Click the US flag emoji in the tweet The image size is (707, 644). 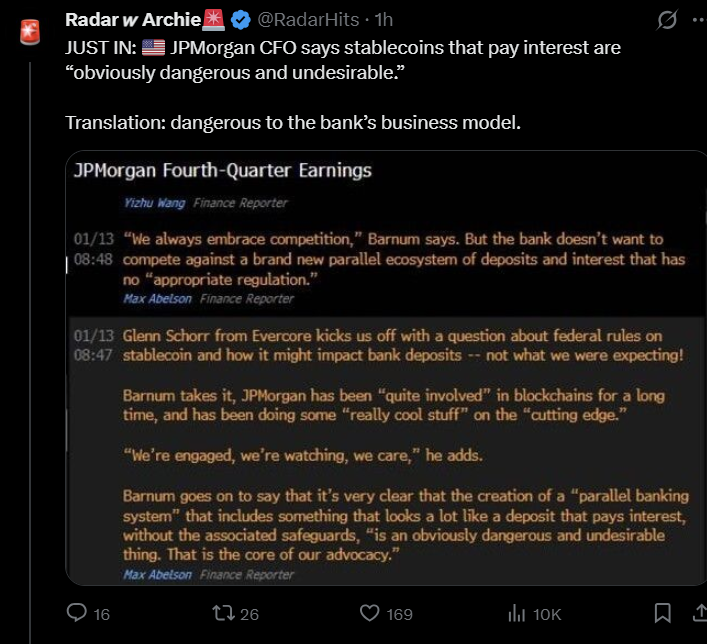click(x=154, y=47)
